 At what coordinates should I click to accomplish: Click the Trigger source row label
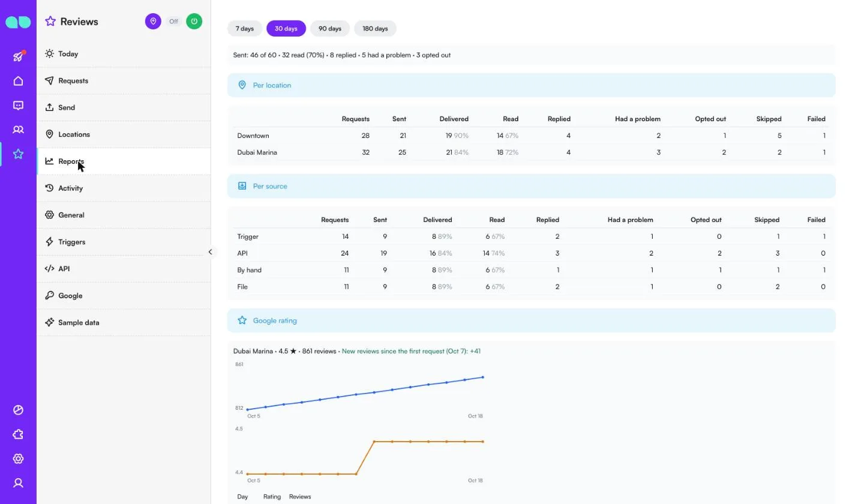248,236
